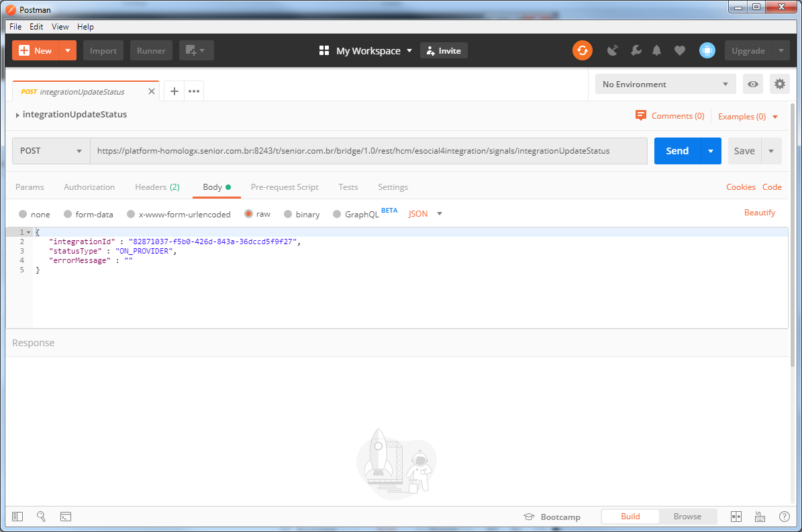Open the Code link
Screen dimensions: 802x532
772,187
